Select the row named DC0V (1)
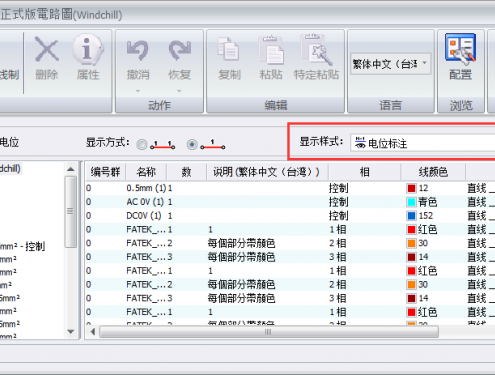This screenshot has width=495, height=375. [x=290, y=216]
